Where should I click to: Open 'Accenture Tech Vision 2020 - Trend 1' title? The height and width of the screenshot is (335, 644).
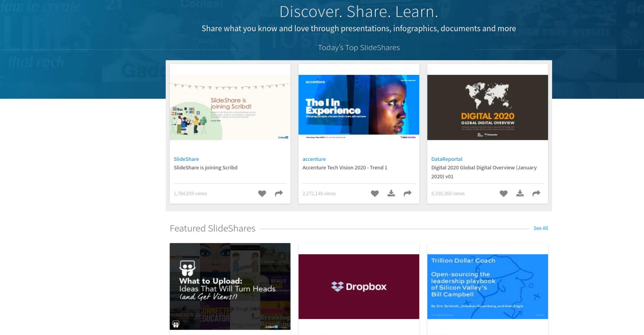[345, 167]
